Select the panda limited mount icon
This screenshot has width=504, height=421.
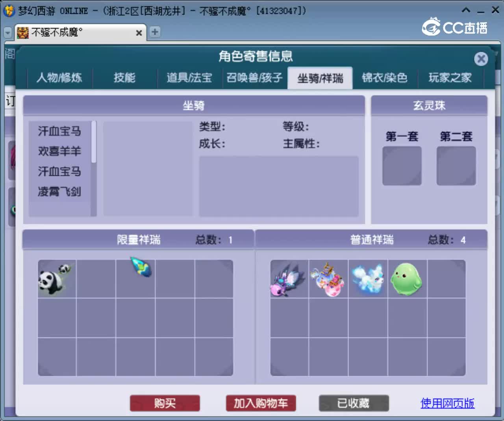pos(57,279)
